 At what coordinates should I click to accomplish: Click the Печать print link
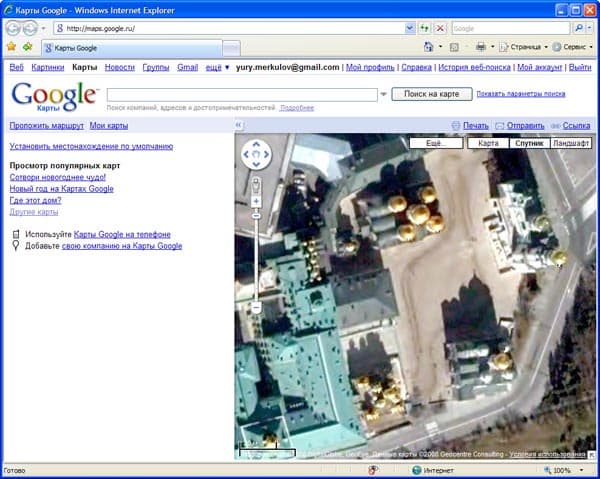(476, 125)
